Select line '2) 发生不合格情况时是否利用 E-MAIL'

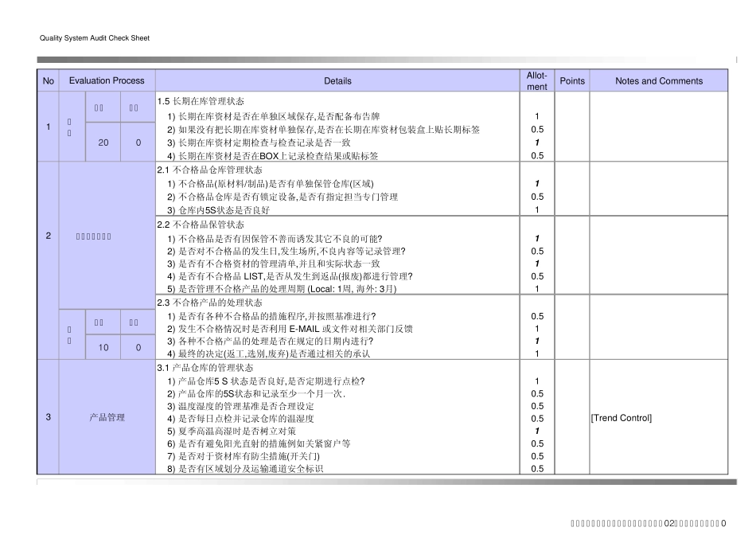290,329
